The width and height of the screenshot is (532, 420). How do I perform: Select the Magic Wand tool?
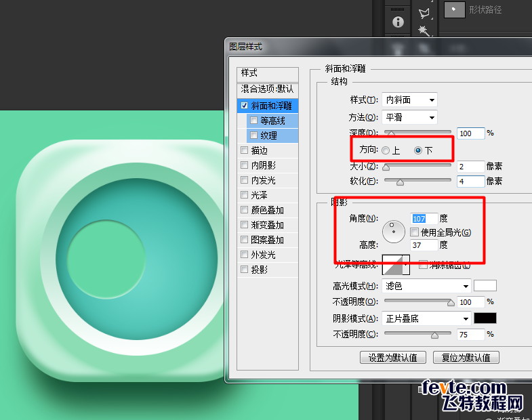(424, 30)
